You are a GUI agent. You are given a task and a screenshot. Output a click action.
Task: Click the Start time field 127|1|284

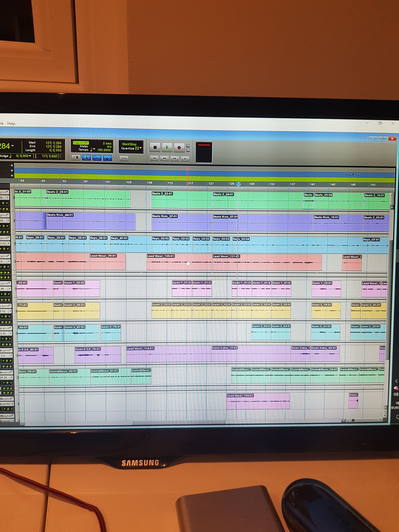pos(53,143)
